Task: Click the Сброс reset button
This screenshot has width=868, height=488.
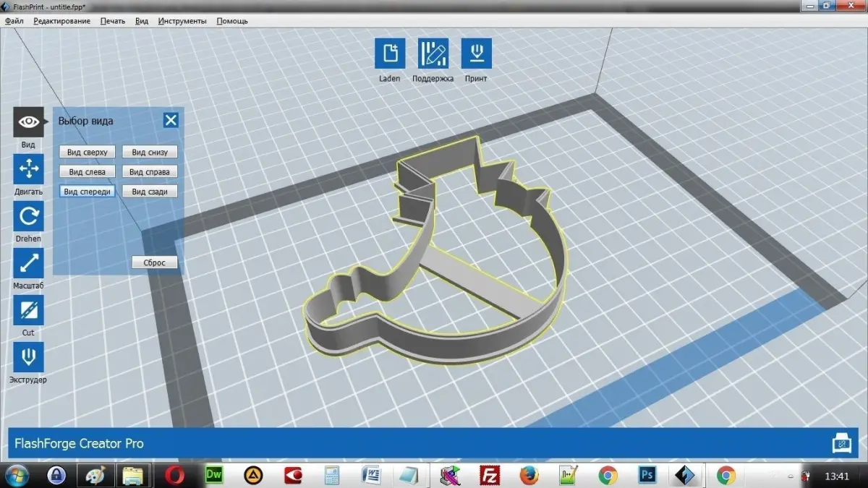Action: (x=155, y=262)
